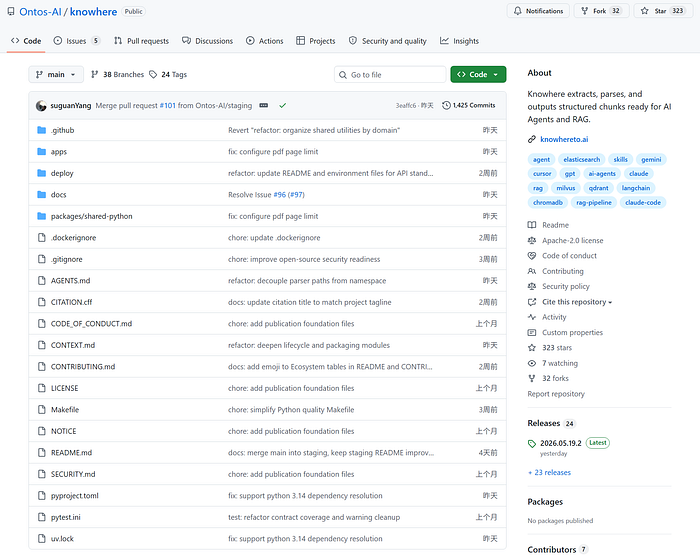View the Insights tab

click(x=459, y=41)
